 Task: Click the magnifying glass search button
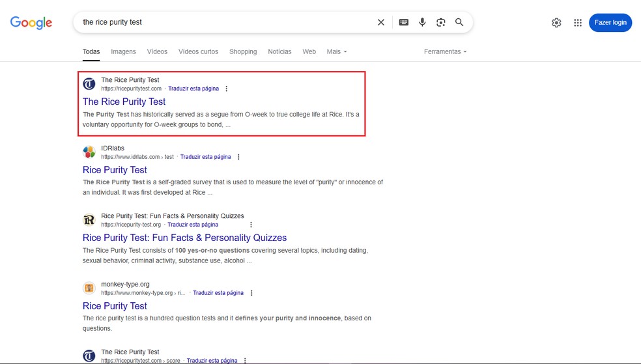pos(459,22)
